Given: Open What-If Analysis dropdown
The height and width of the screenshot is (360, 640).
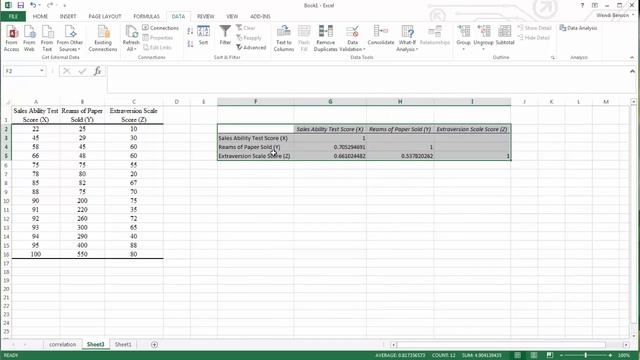Looking at the screenshot, I should (407, 38).
